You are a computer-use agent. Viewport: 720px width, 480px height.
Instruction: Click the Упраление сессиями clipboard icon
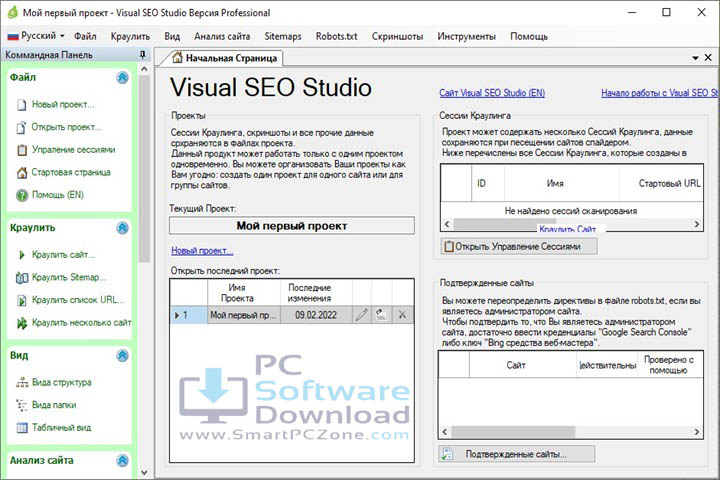[22, 150]
